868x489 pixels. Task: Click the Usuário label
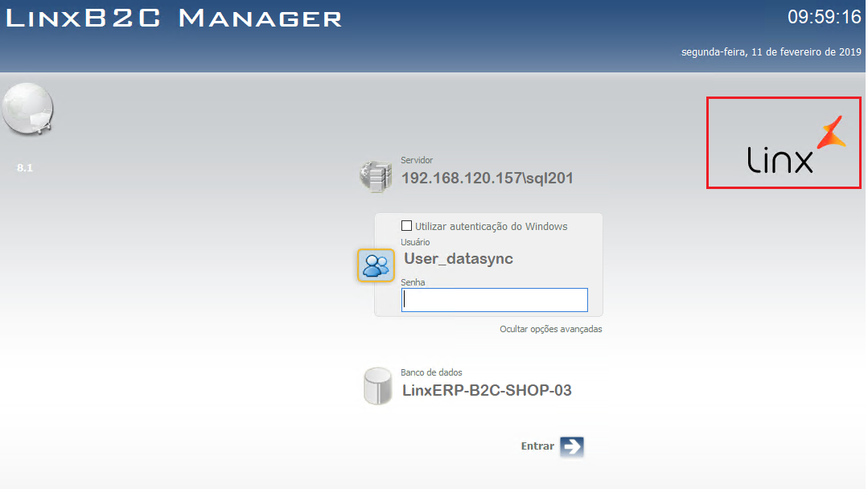point(415,242)
